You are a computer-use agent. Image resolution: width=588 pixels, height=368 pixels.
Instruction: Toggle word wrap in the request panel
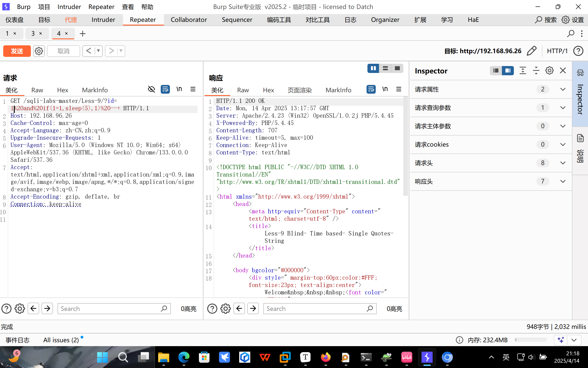tap(165, 89)
